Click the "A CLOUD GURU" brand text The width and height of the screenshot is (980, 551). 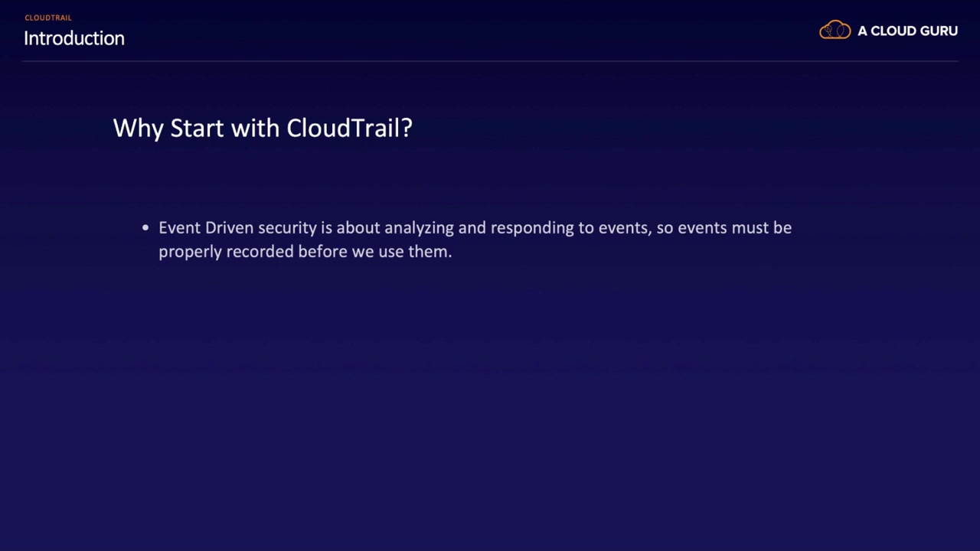click(907, 31)
